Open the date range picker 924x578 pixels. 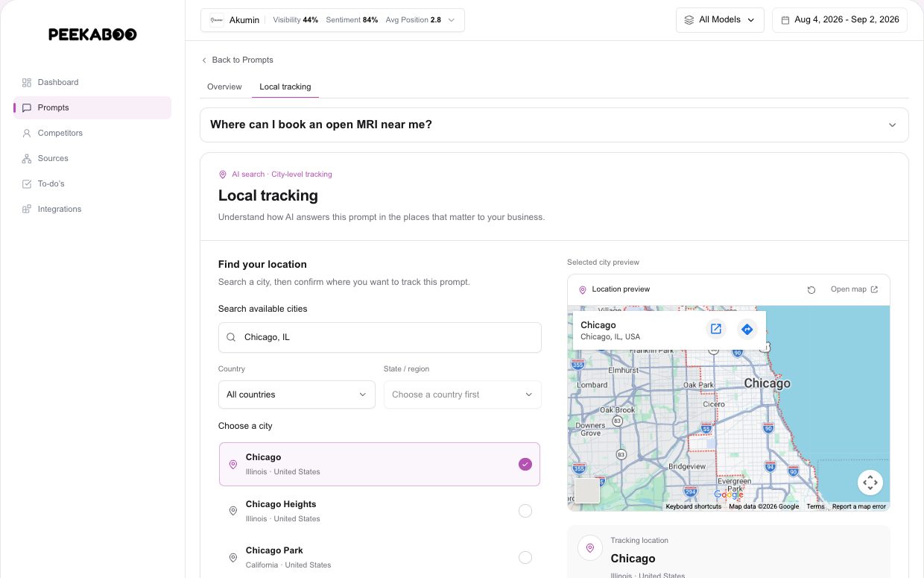point(840,20)
